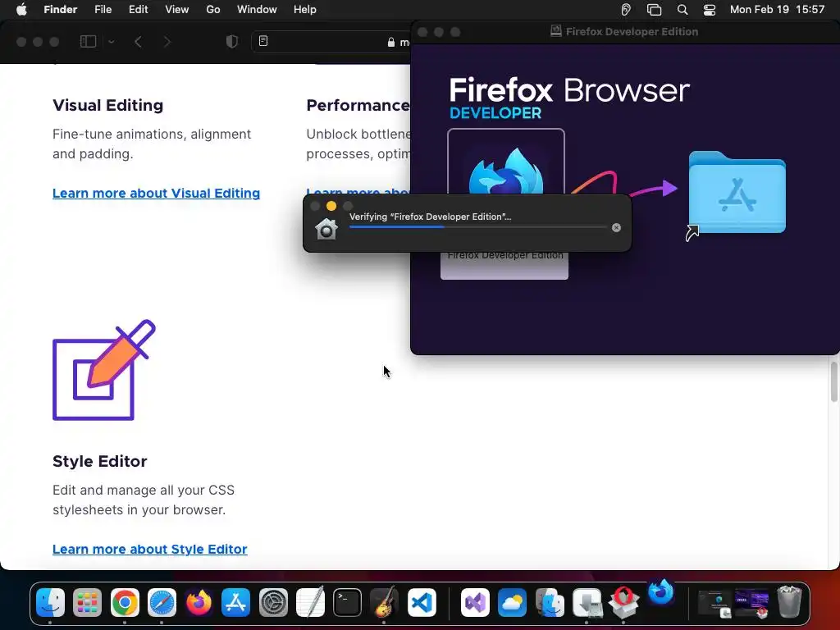Open the Opera installer box dock icon

[x=623, y=603]
